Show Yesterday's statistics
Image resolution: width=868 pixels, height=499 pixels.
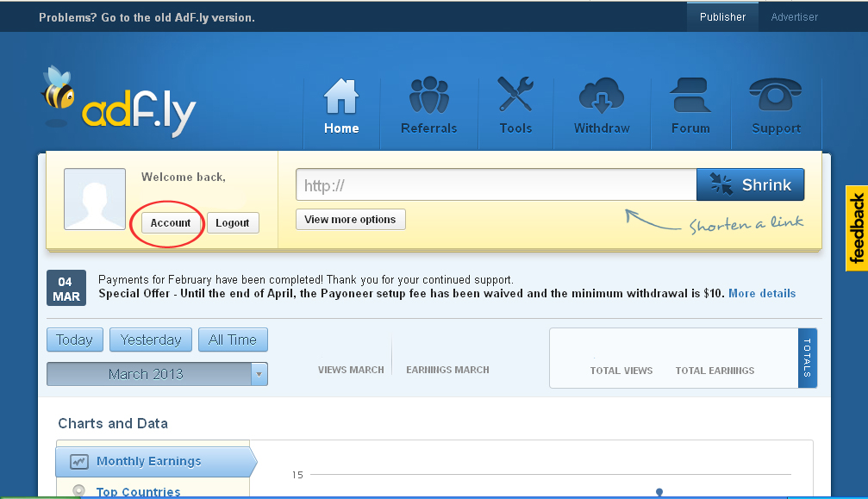point(151,340)
